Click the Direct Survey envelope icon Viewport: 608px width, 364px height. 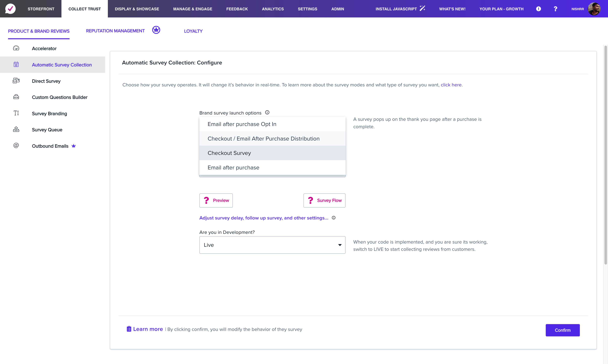click(x=16, y=81)
